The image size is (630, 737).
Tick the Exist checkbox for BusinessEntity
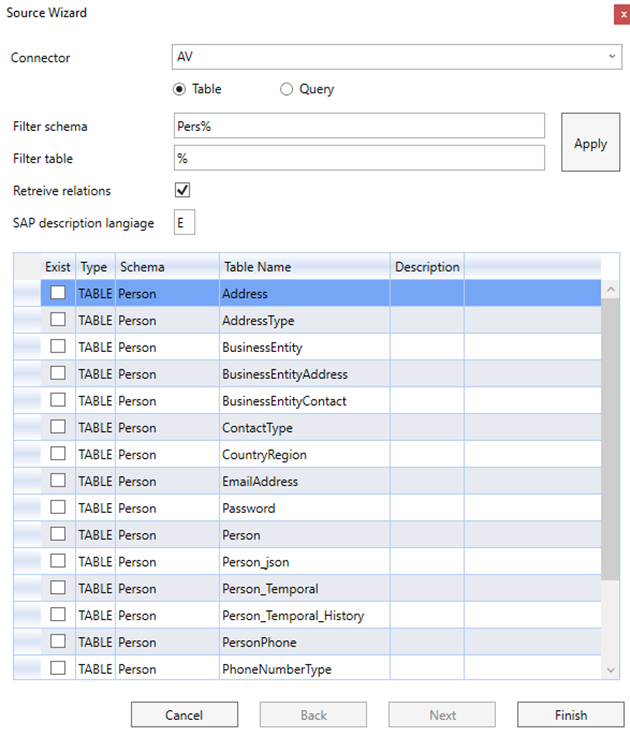pyautogui.click(x=58, y=346)
